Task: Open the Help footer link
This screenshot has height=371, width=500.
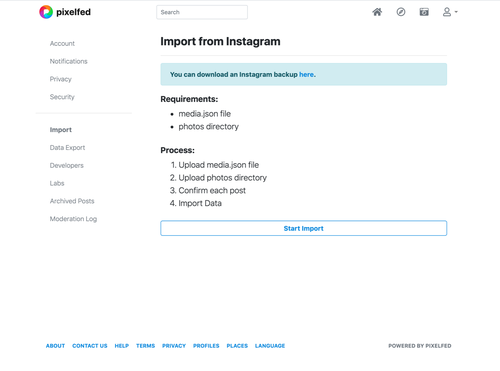Action: click(x=122, y=346)
